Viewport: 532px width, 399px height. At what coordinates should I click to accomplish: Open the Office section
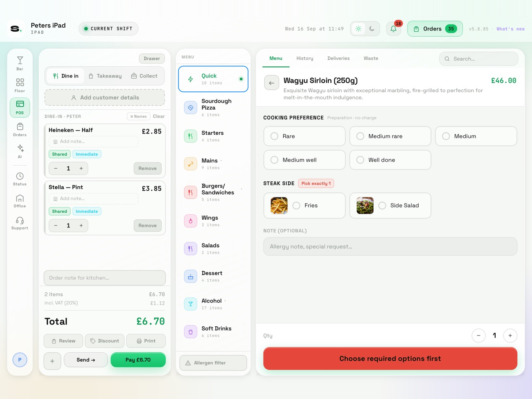pos(20,201)
